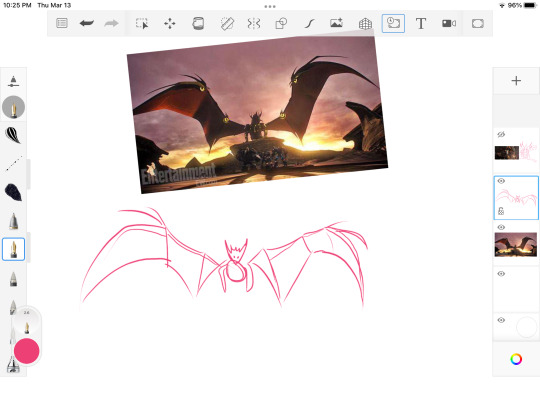Add a new layer with the plus button
This screenshot has width=540, height=405.
516,81
